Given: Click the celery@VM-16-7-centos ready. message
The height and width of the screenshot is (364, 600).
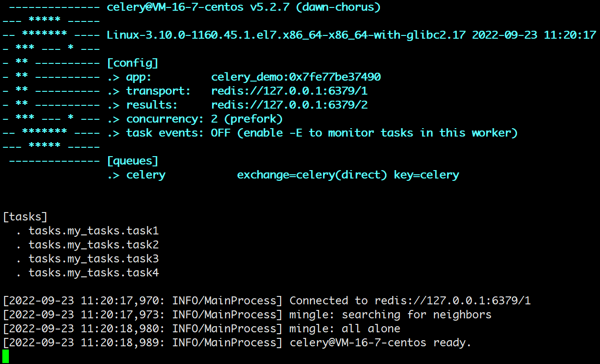Looking at the screenshot, I should (x=380, y=343).
